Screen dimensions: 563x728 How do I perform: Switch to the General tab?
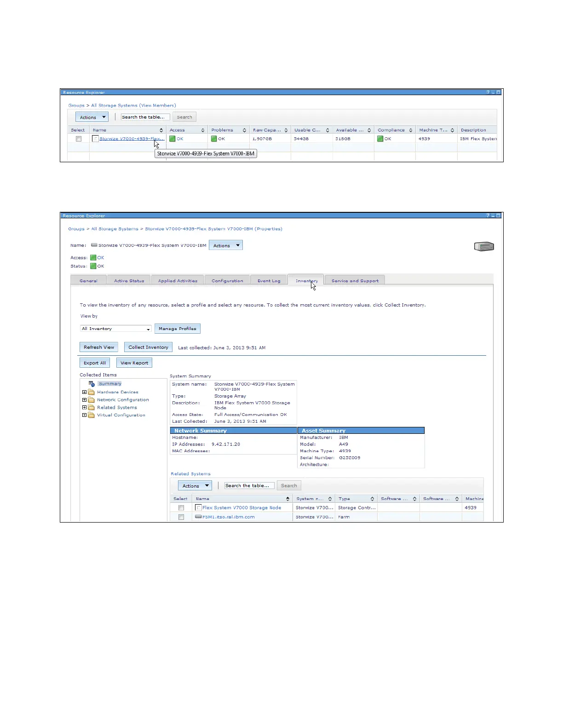(88, 281)
